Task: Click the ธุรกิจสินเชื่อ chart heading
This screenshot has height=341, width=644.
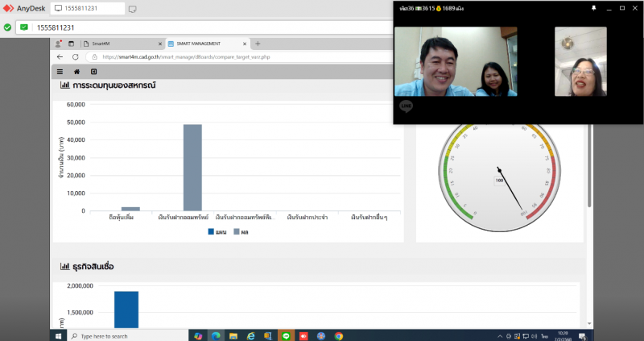Action: click(93, 267)
